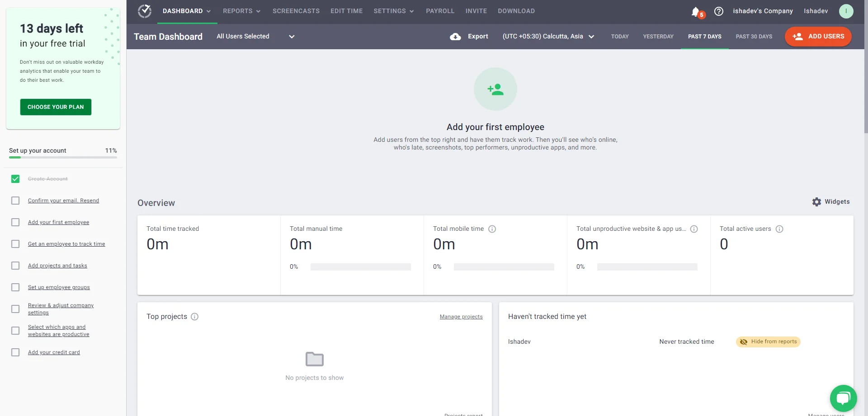Check the Set up employee groups checkbox
The image size is (868, 416).
point(15,287)
